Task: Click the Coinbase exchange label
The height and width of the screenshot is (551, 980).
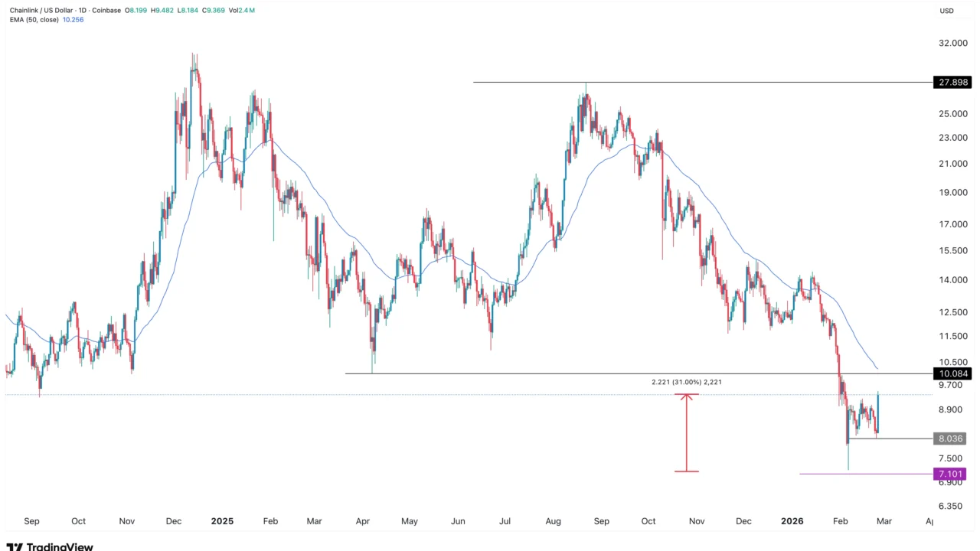Action: [x=108, y=11]
